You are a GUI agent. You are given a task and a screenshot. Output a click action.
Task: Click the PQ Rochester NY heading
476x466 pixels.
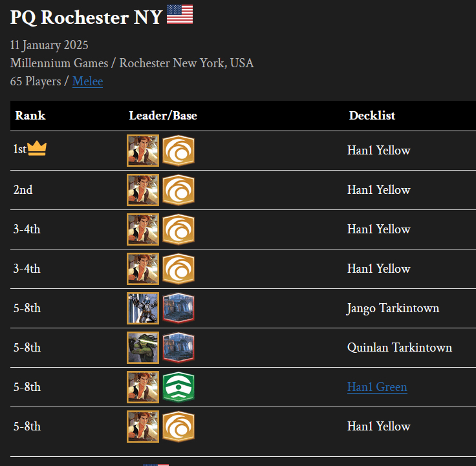point(86,17)
